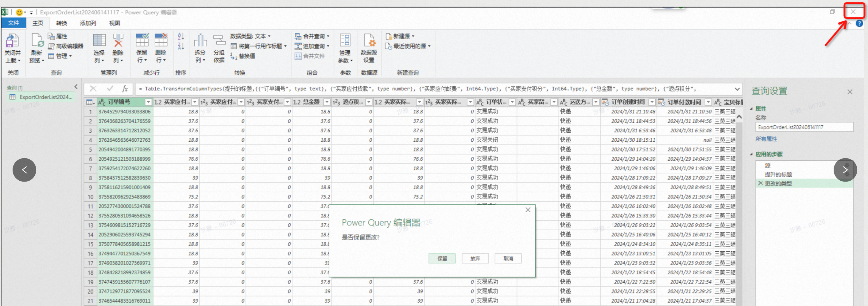Click the query 名称 (Name) input field
Viewport: 868px width, 306px height.
tap(804, 127)
